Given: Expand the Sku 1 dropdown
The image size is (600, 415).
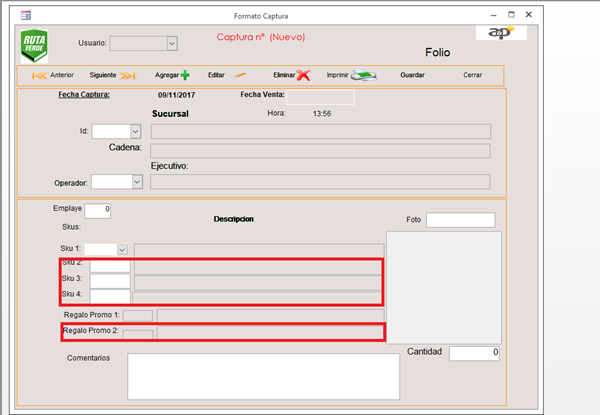Looking at the screenshot, I should coord(122,249).
